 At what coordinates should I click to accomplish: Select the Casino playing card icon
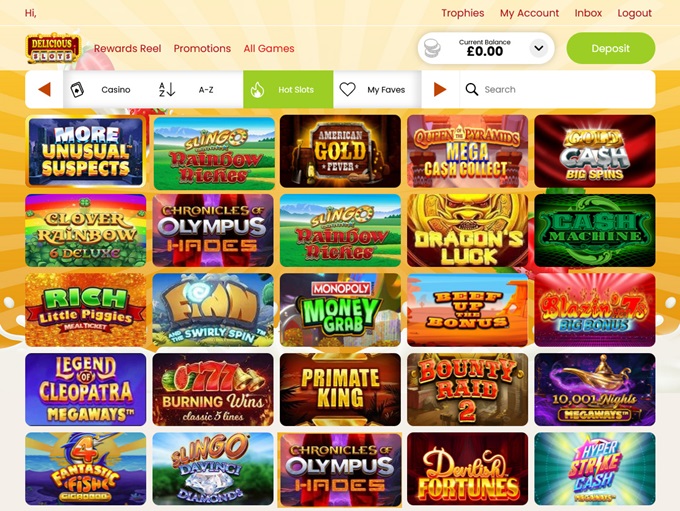pos(77,90)
